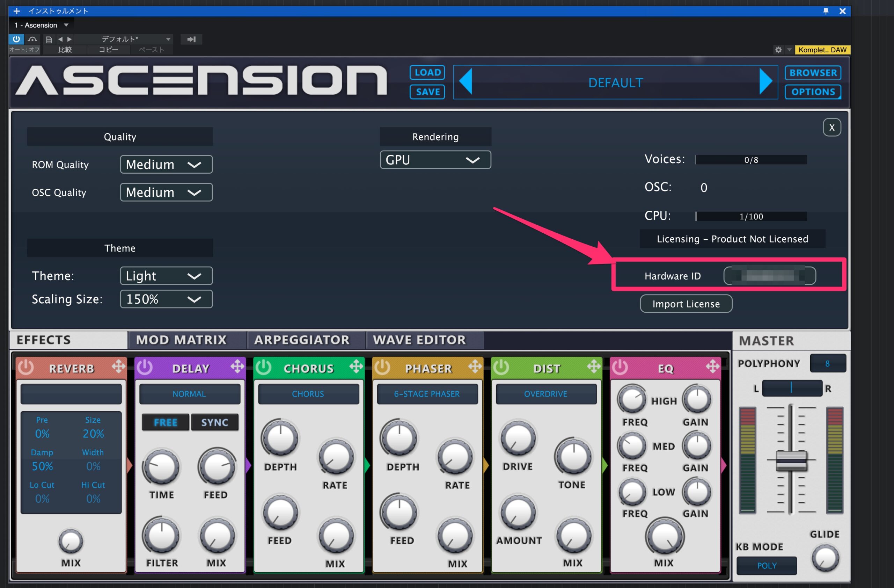Viewport: 894px width, 588px height.
Task: Enable SYNC mode in Delay
Action: 214,422
